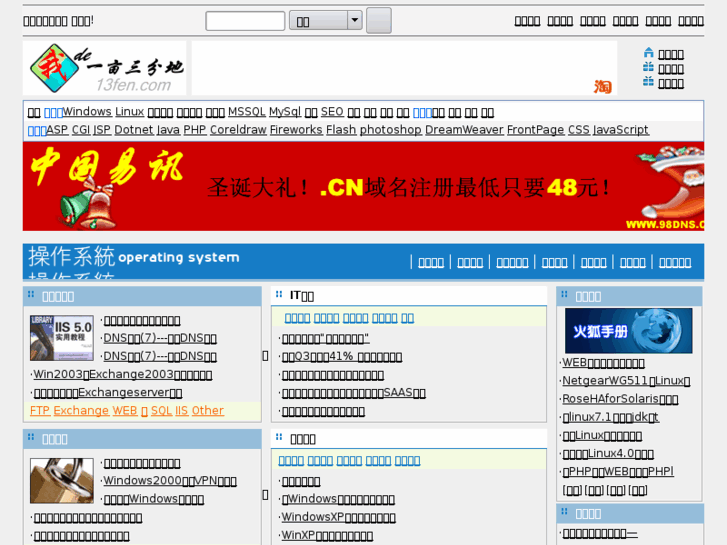Open the Flash category link
Image resolution: width=727 pixels, height=545 pixels.
341,130
